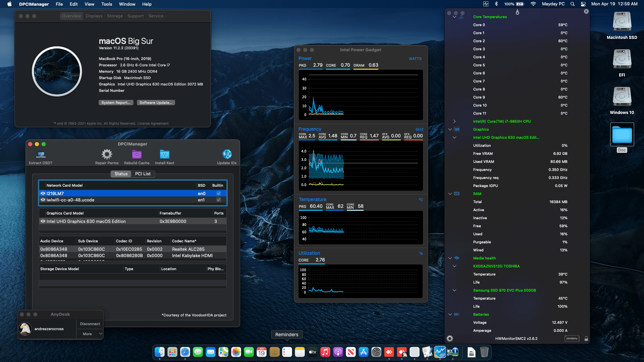Open Reminders in the Dock

pyautogui.click(x=287, y=352)
